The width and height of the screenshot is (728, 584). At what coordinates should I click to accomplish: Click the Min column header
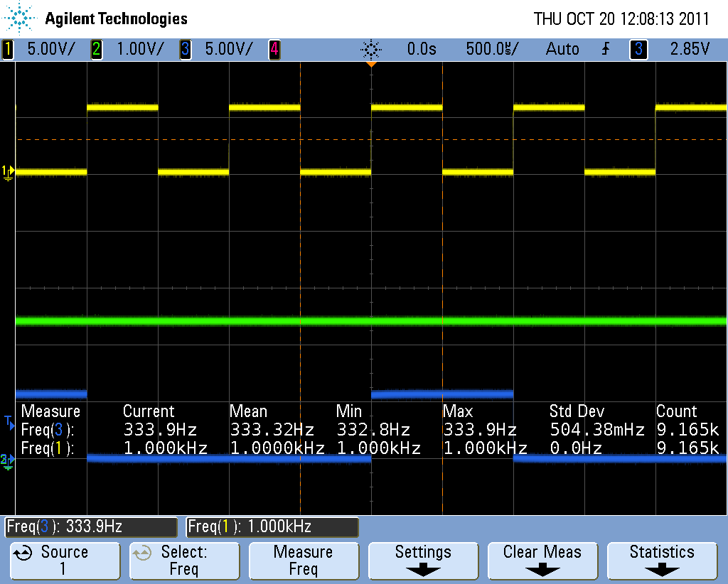point(348,411)
